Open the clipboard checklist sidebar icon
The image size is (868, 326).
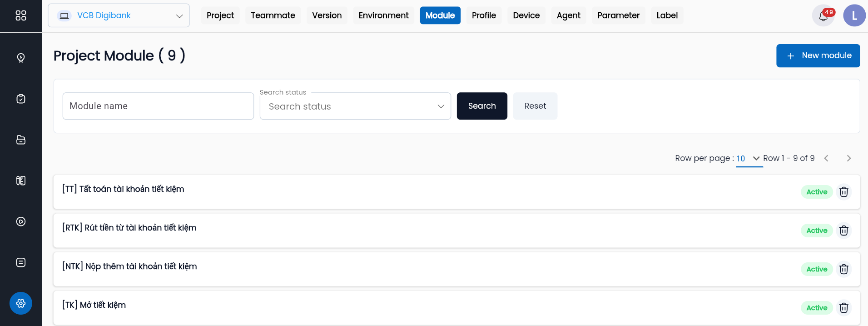(21, 99)
